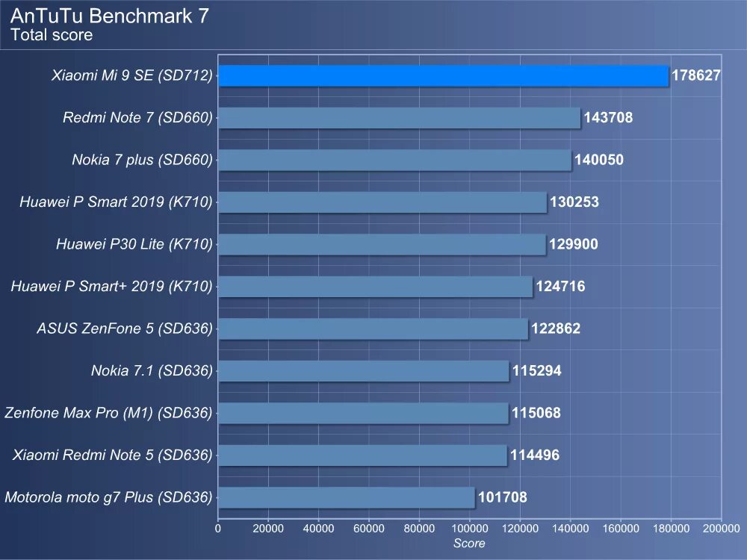
Task: Select the Nokia 7.1 (SD636) label
Action: [x=152, y=370]
